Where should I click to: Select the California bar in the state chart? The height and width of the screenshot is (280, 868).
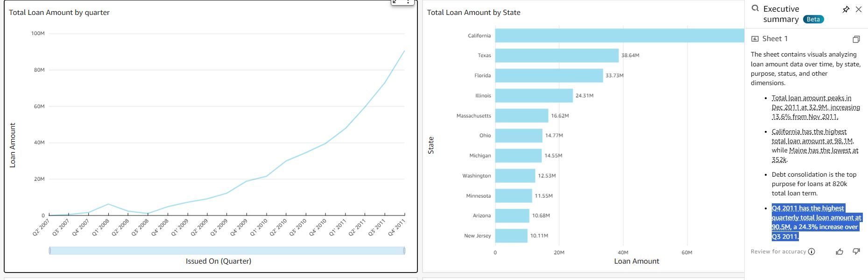pos(620,36)
